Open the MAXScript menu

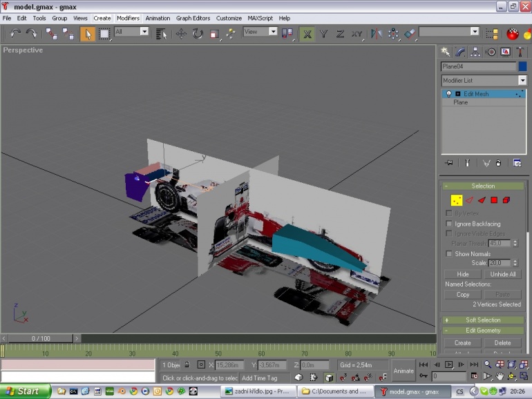(x=260, y=19)
